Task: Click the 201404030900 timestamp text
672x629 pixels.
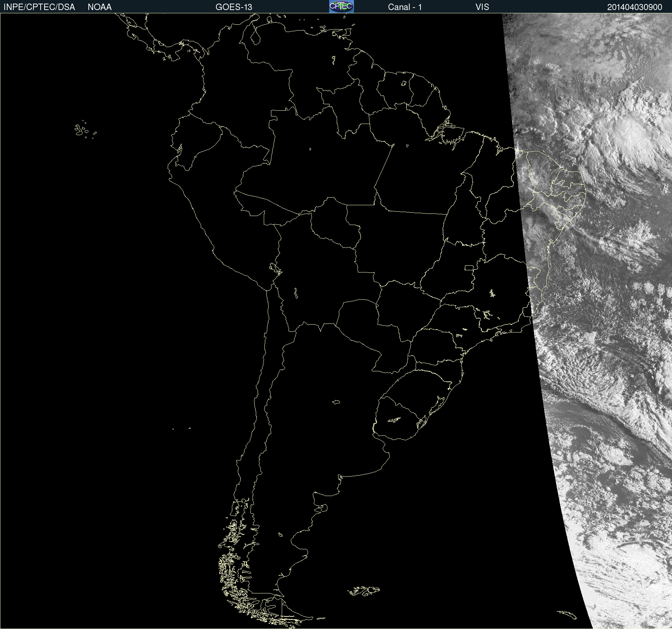Action: click(x=635, y=7)
